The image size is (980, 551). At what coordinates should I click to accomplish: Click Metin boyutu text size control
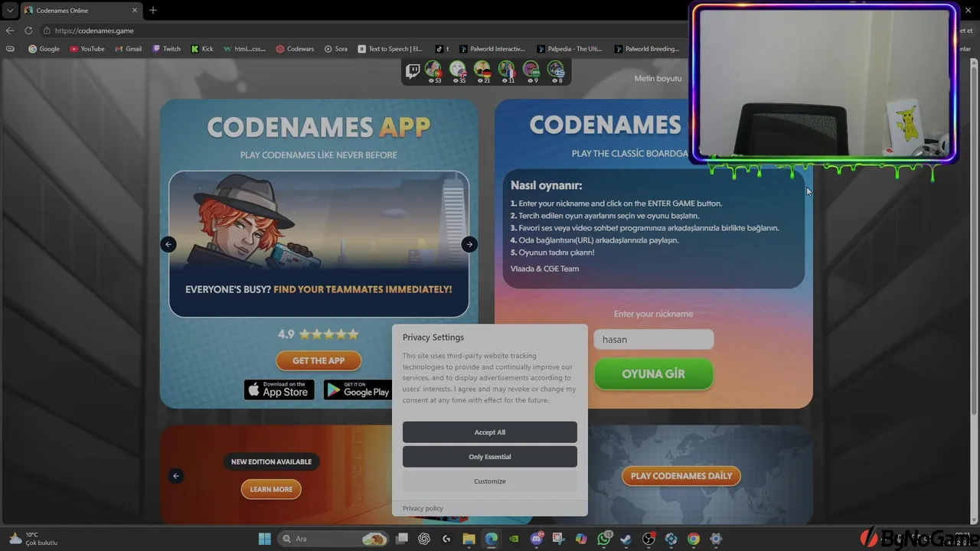658,78
